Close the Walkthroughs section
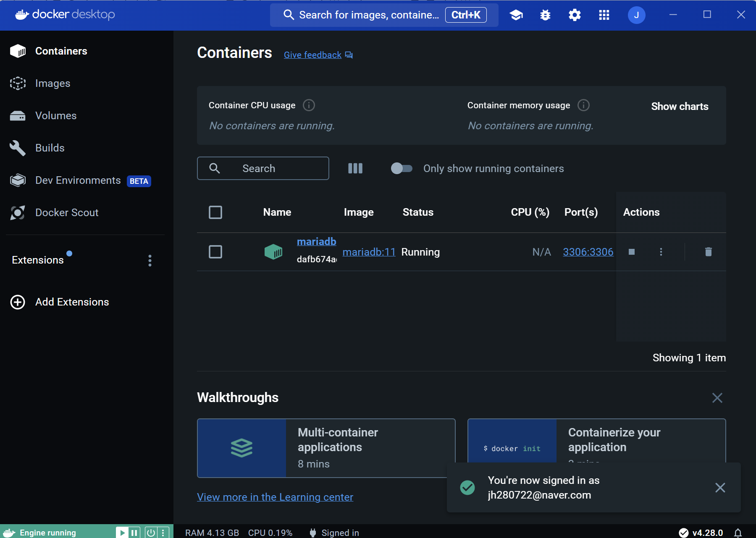 click(x=717, y=398)
